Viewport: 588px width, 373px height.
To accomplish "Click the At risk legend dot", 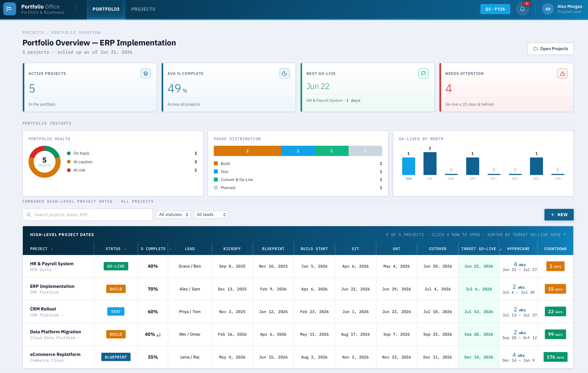I will (x=69, y=170).
